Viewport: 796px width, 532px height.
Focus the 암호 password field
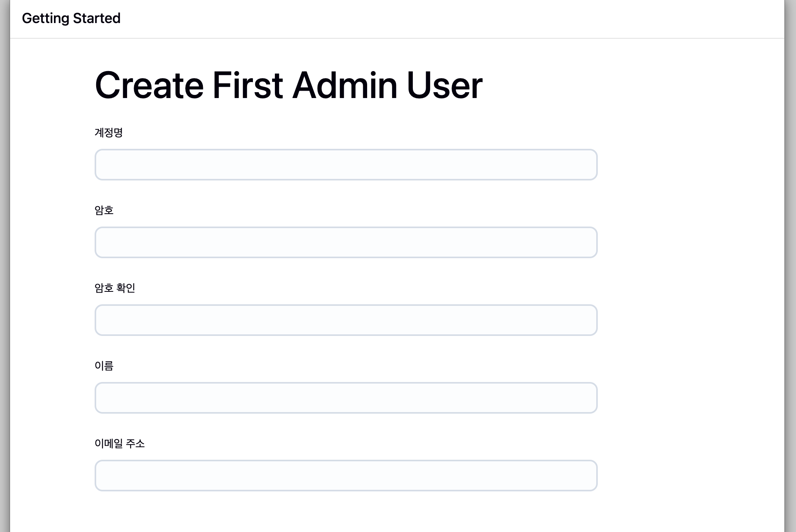tap(346, 242)
